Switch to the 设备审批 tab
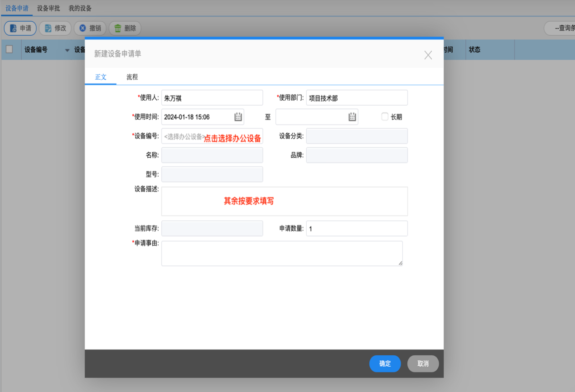Viewport: 575px width, 392px height. click(x=49, y=8)
